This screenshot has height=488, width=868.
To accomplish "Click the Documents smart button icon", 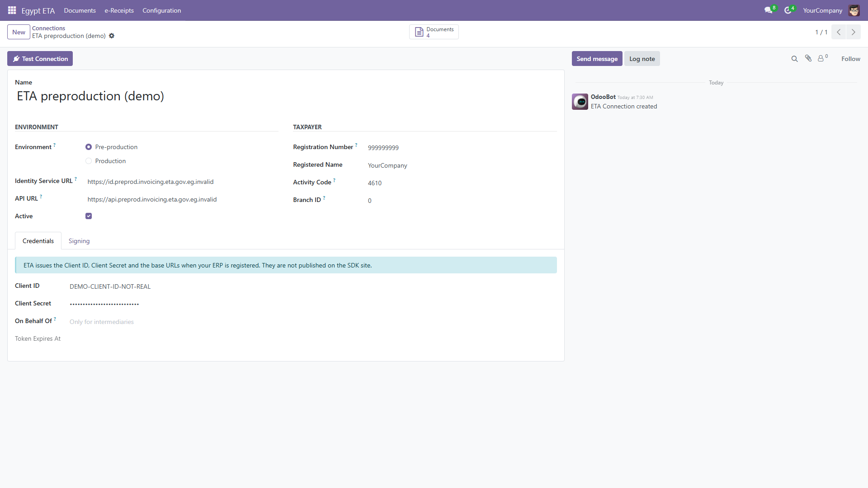I will [419, 32].
